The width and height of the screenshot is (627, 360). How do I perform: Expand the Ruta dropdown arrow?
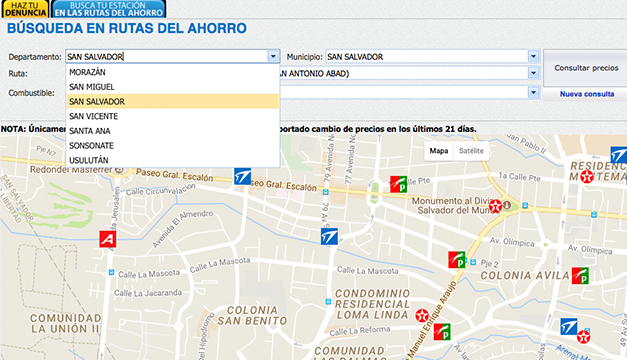tap(533, 73)
